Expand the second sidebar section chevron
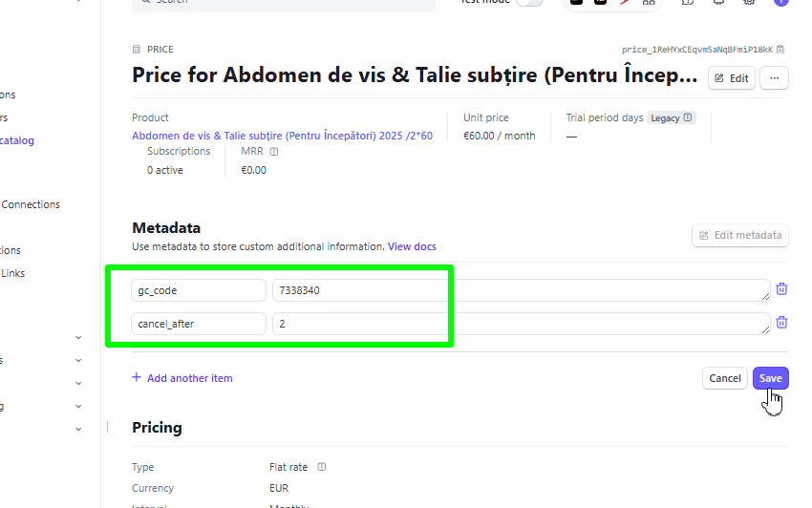The width and height of the screenshot is (812, 508). point(78,360)
